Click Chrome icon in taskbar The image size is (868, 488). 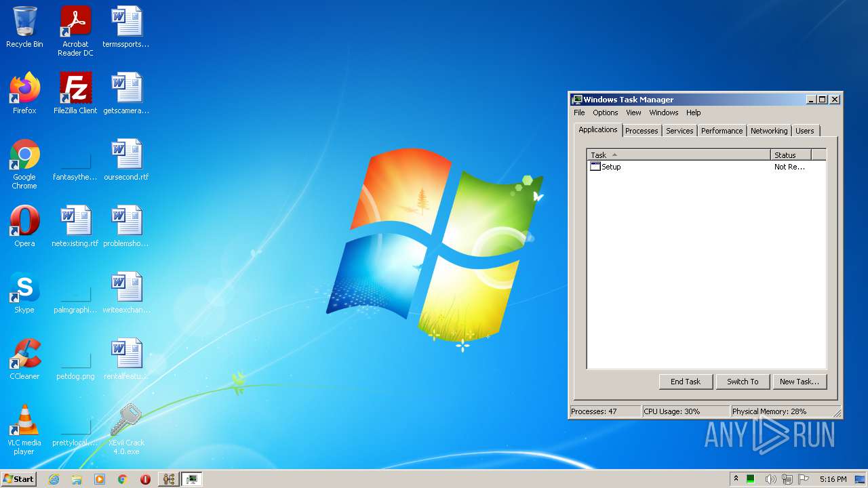pos(123,479)
